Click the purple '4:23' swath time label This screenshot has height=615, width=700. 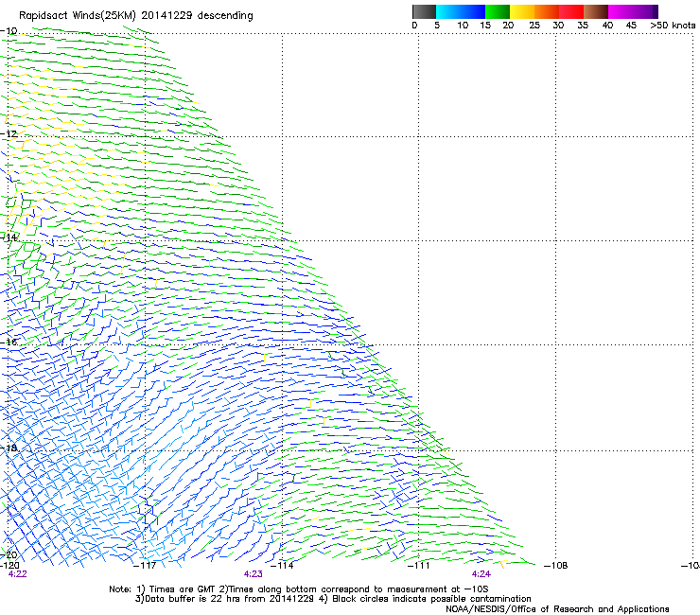coord(254,574)
